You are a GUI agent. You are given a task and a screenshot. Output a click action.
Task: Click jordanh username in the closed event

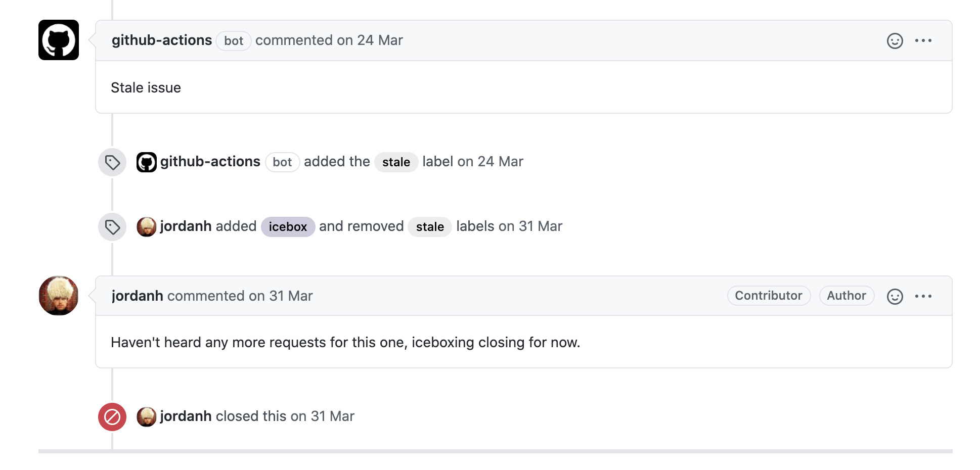click(185, 416)
